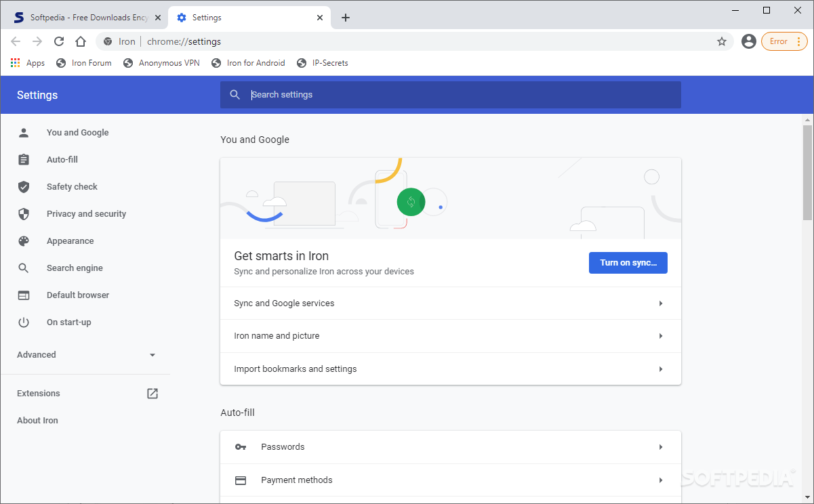Open the IP-Secrets bookmark

(322, 63)
